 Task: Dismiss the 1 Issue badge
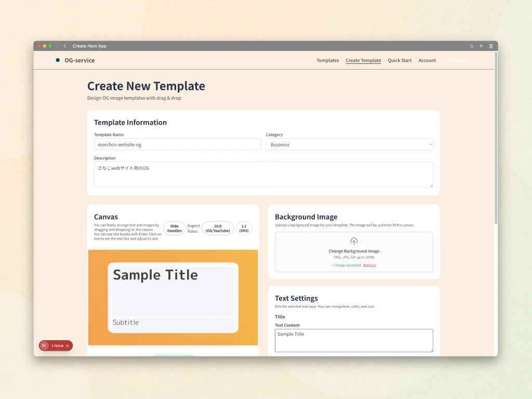pyautogui.click(x=68, y=345)
